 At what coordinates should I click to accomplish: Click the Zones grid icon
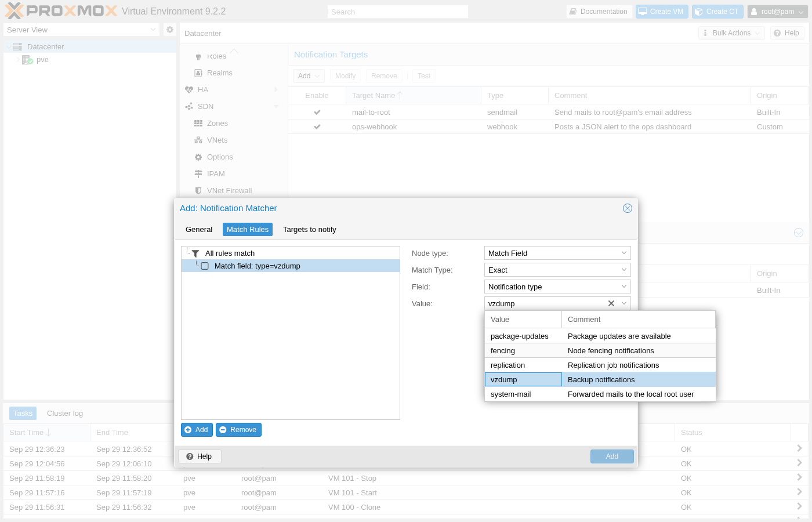pyautogui.click(x=198, y=124)
